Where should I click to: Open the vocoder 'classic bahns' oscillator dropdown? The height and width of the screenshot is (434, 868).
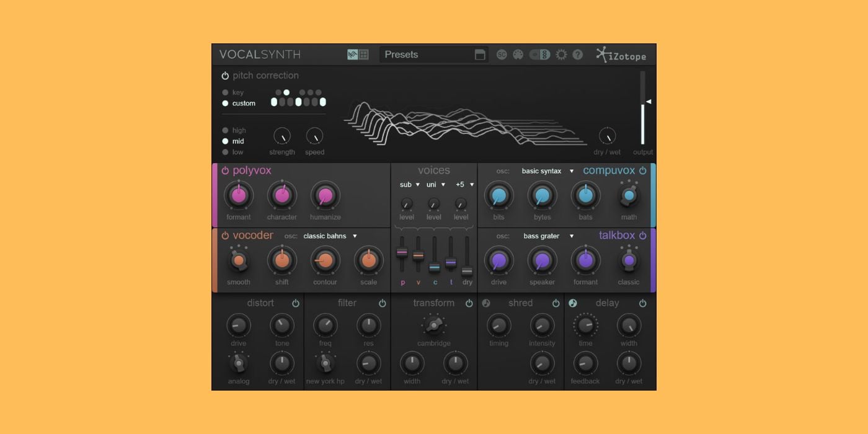tap(330, 236)
